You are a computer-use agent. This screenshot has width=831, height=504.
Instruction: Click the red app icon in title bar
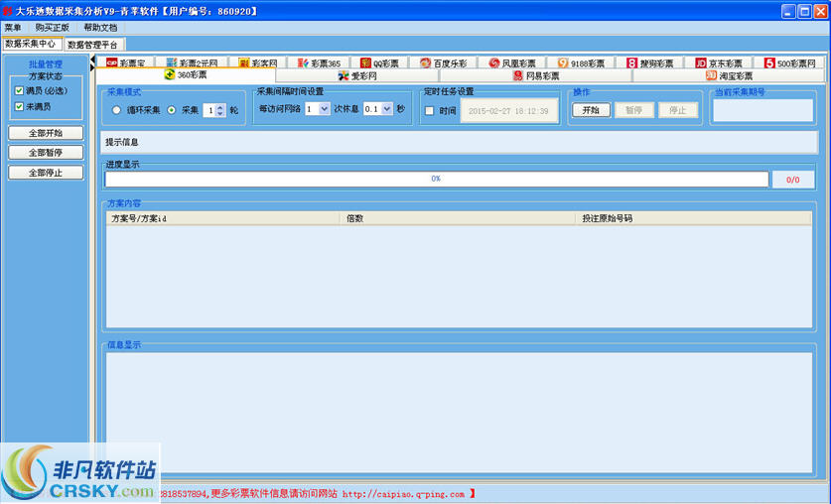(7, 11)
